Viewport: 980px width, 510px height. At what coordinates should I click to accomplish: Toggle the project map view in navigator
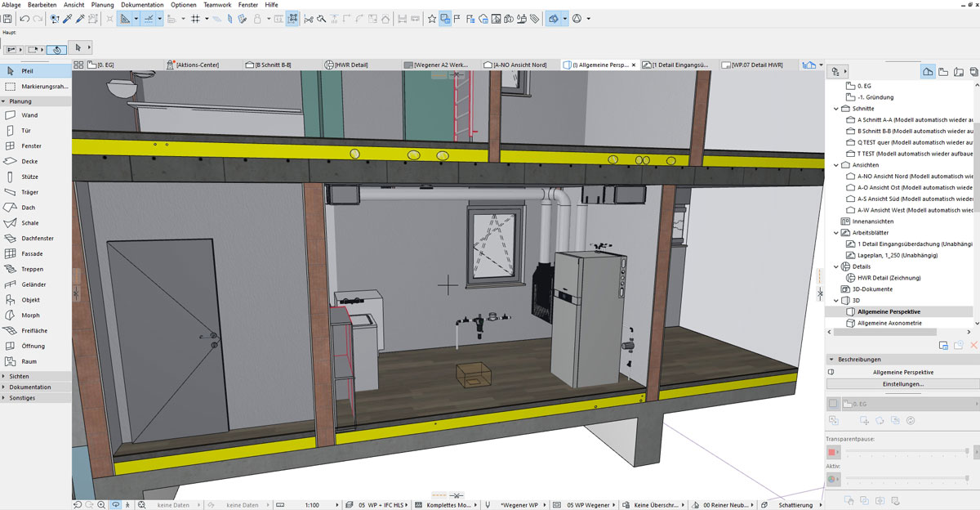[x=928, y=72]
